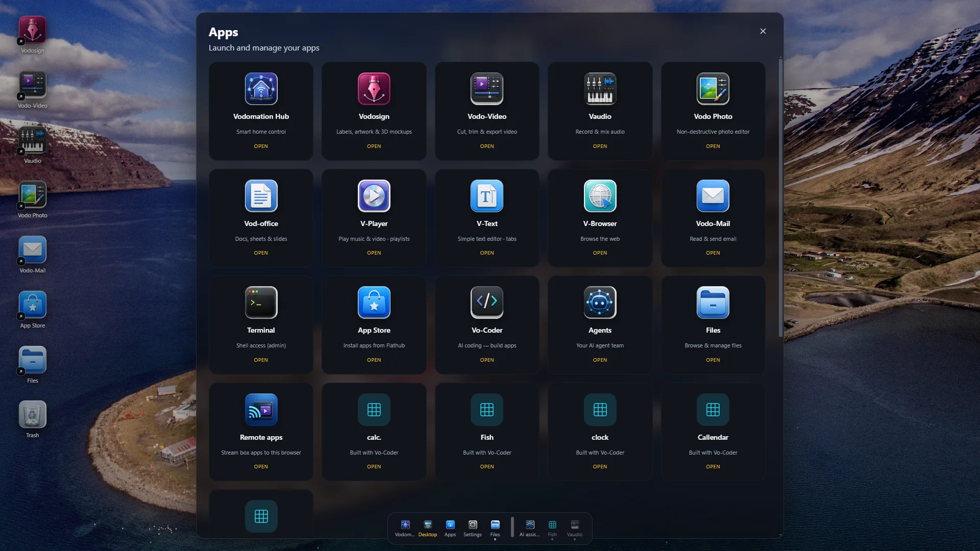Close the Apps window

(763, 31)
